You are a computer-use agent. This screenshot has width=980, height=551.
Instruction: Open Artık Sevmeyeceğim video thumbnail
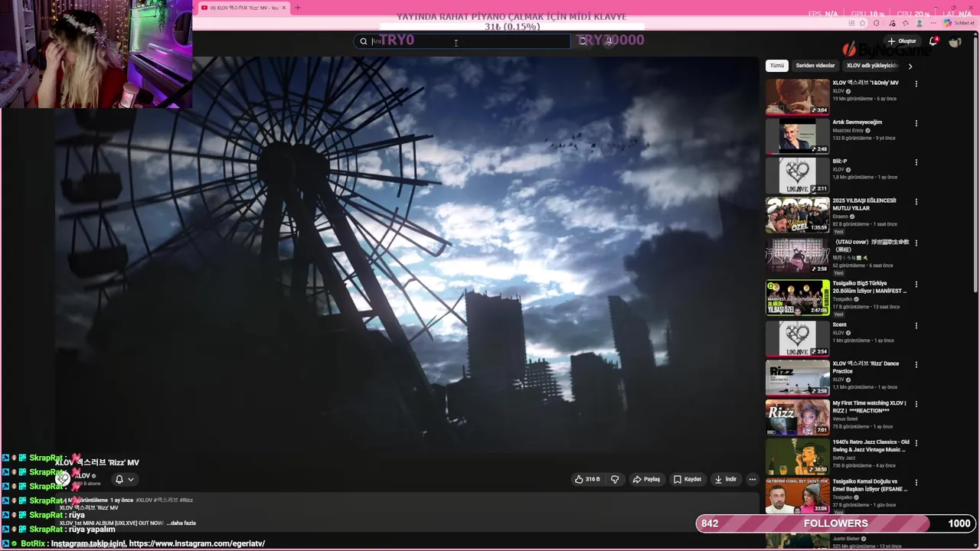(797, 136)
